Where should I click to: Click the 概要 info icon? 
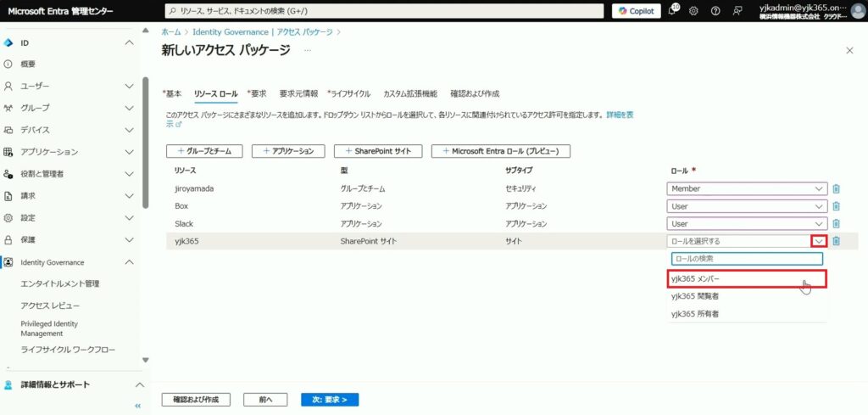click(8, 64)
